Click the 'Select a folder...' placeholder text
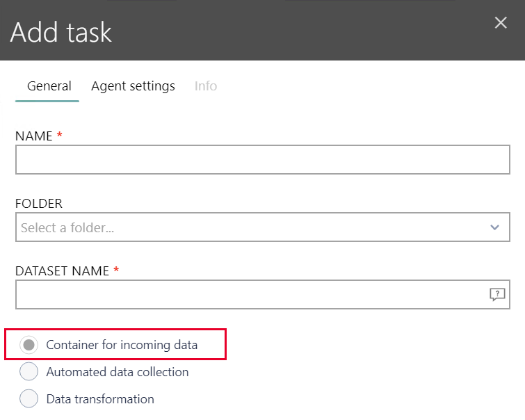 pyautogui.click(x=67, y=227)
